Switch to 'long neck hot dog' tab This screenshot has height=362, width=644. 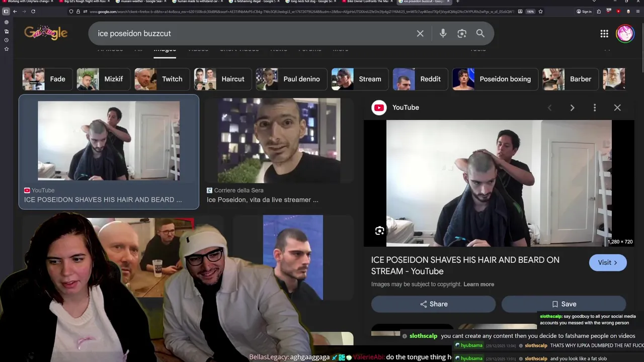(x=310, y=2)
